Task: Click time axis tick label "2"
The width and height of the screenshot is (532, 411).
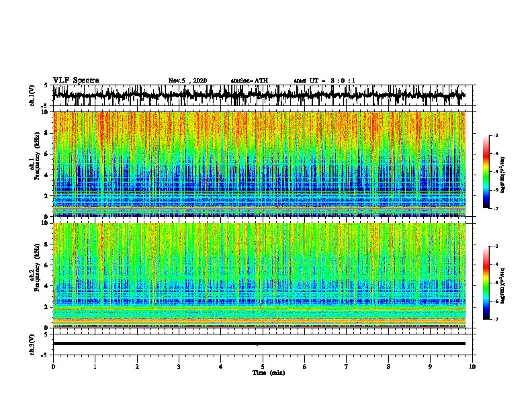Action: (137, 366)
